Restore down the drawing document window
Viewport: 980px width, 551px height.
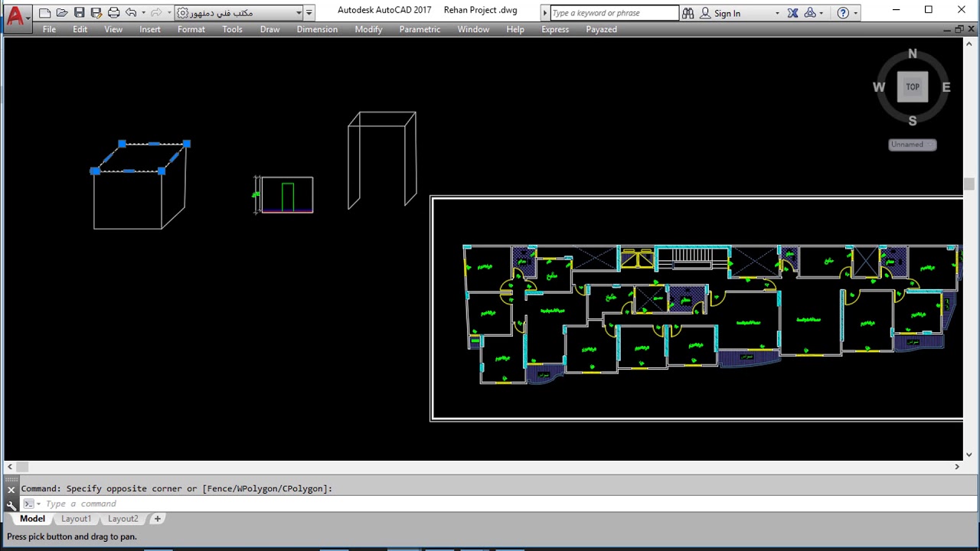pyautogui.click(x=959, y=29)
